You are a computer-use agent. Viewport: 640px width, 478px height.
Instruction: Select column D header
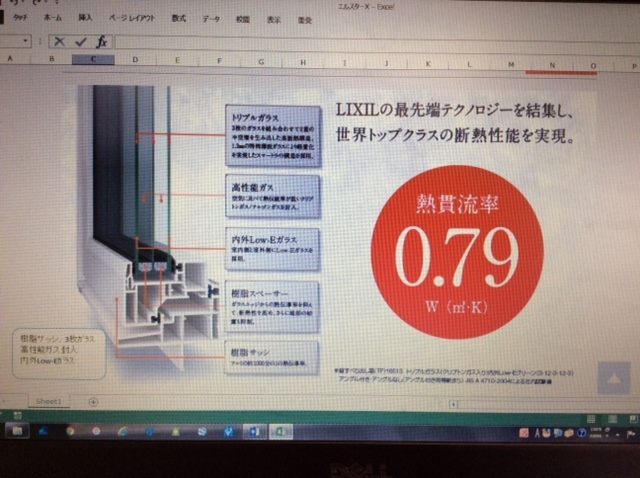coord(135,60)
